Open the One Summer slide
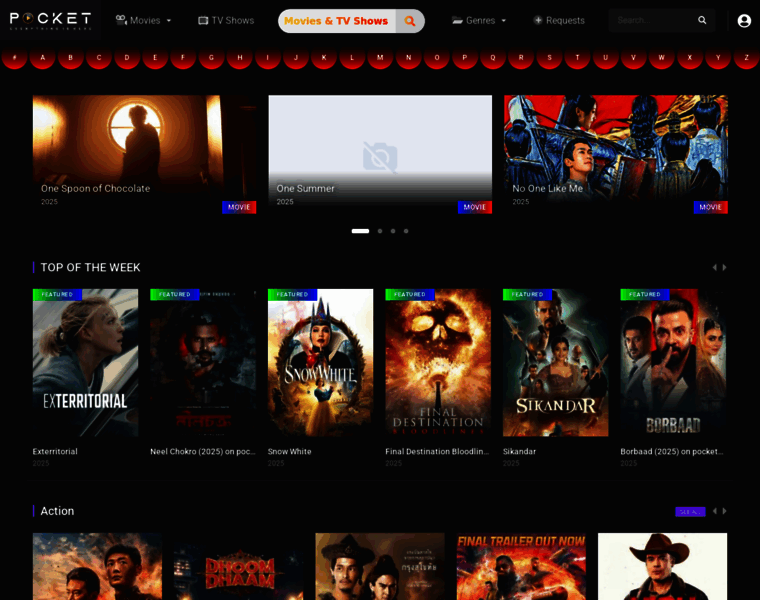 [x=380, y=154]
